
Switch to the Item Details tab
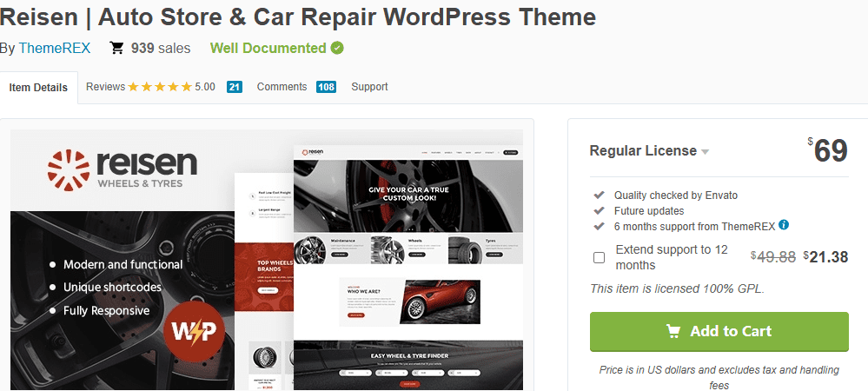pyautogui.click(x=39, y=88)
